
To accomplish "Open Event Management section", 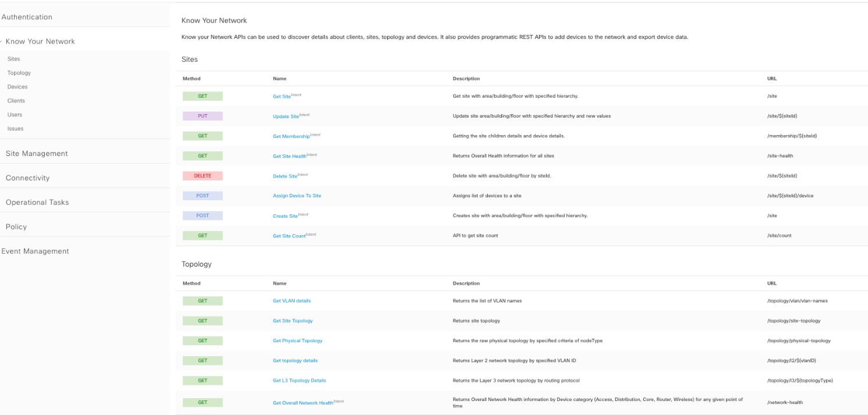I will [35, 251].
